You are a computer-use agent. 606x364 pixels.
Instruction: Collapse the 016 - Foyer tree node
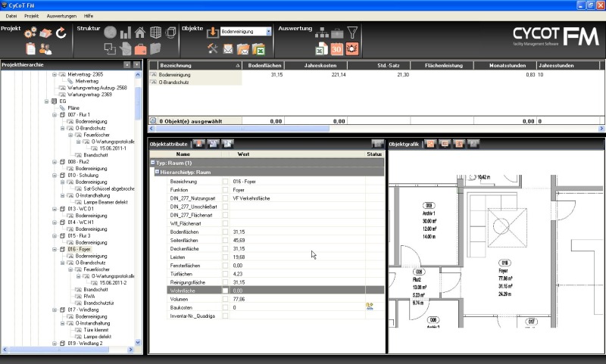[55, 249]
